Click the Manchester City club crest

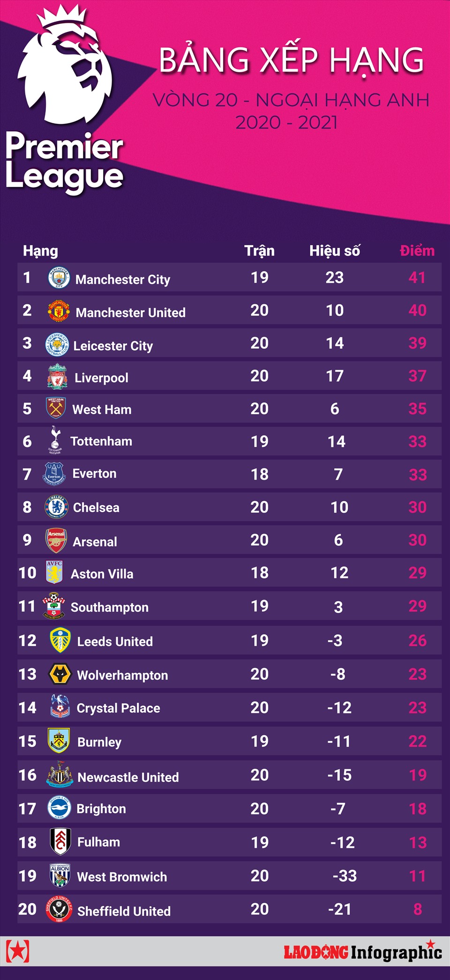59,278
